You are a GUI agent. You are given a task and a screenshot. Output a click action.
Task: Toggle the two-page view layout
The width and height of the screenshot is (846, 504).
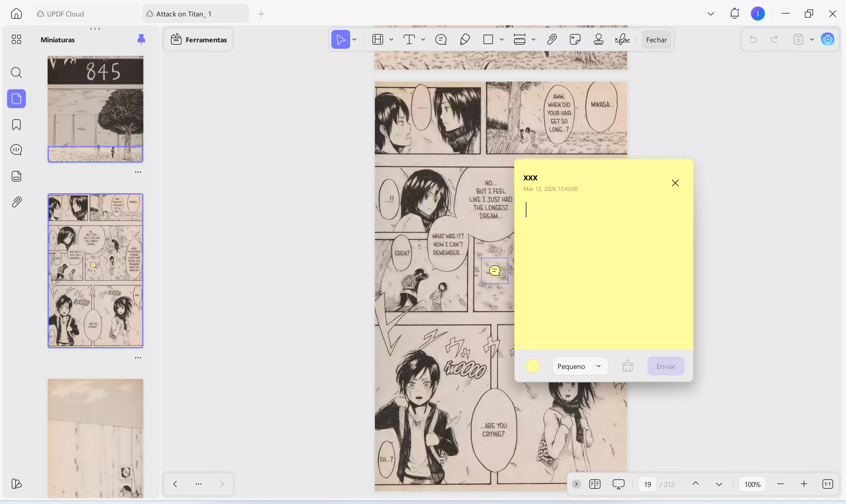[595, 484]
